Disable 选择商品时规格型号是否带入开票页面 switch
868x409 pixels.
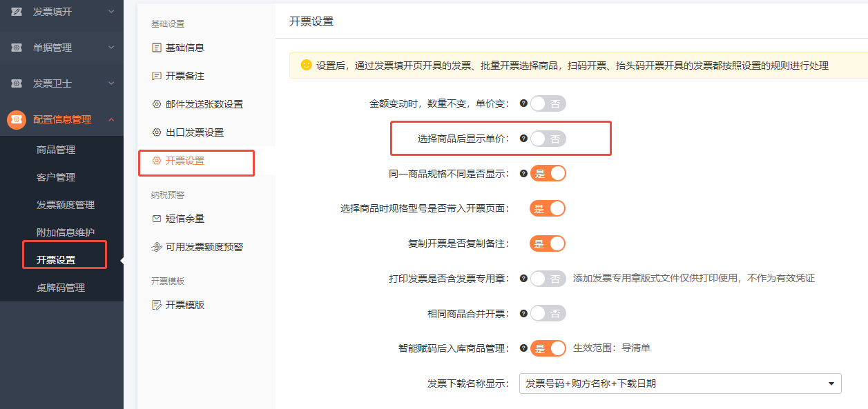pos(548,208)
